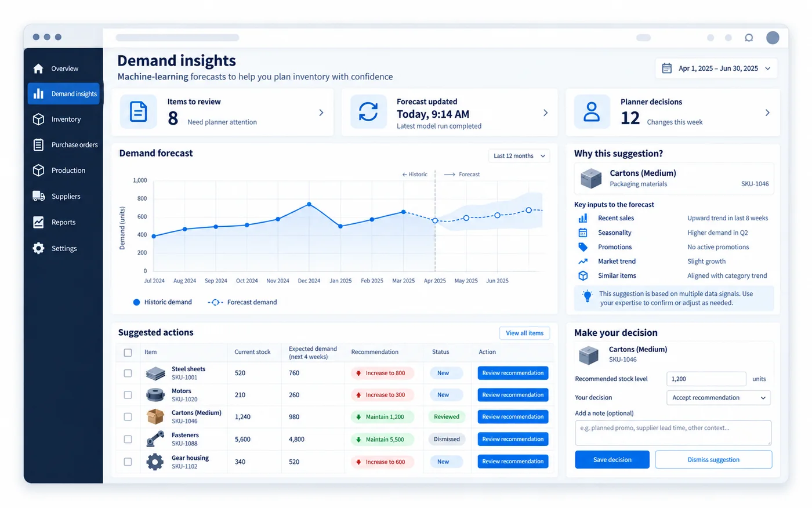Click the Increase to 800 recommendation badge
The width and height of the screenshot is (812, 508).
click(382, 373)
